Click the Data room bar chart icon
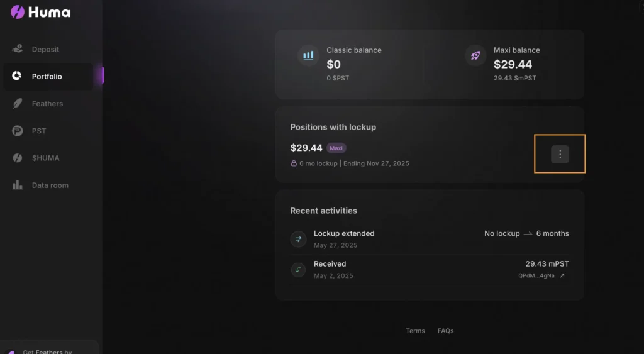The width and height of the screenshot is (644, 354). click(17, 185)
